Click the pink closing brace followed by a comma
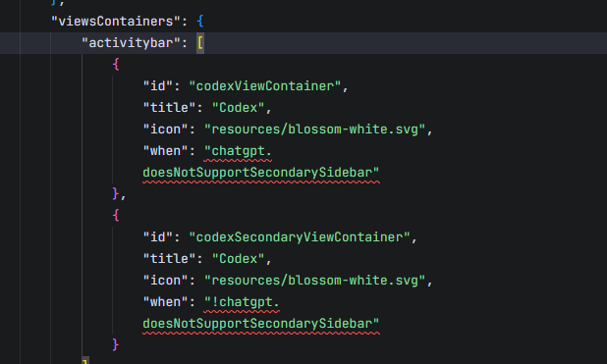Screen dimensions: 607x364 119,193
